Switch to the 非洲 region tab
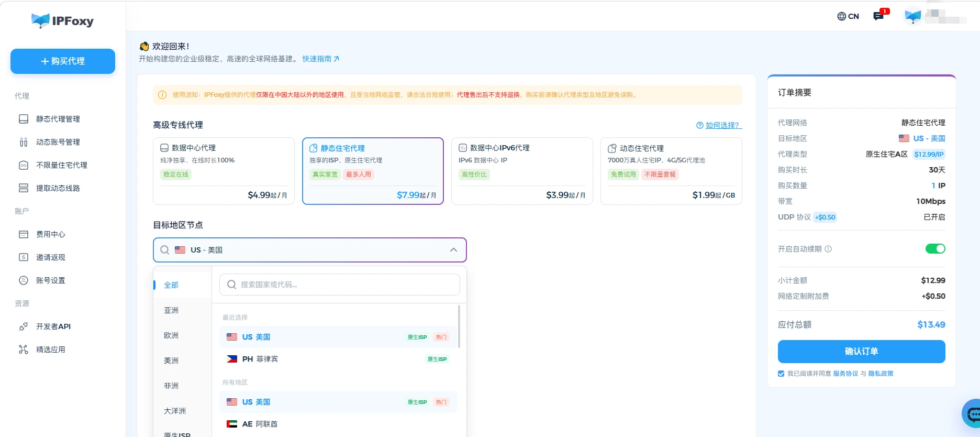This screenshot has height=437, width=980. click(x=182, y=386)
